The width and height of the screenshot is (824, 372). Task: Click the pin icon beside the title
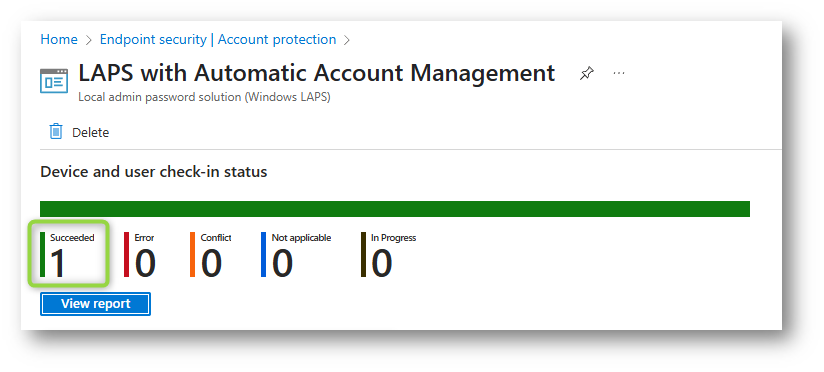click(586, 74)
